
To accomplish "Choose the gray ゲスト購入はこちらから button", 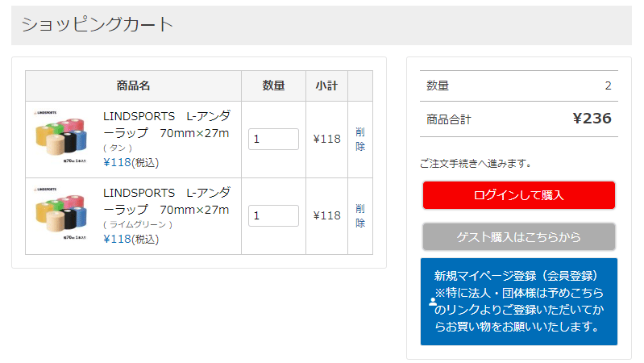I will coord(518,236).
